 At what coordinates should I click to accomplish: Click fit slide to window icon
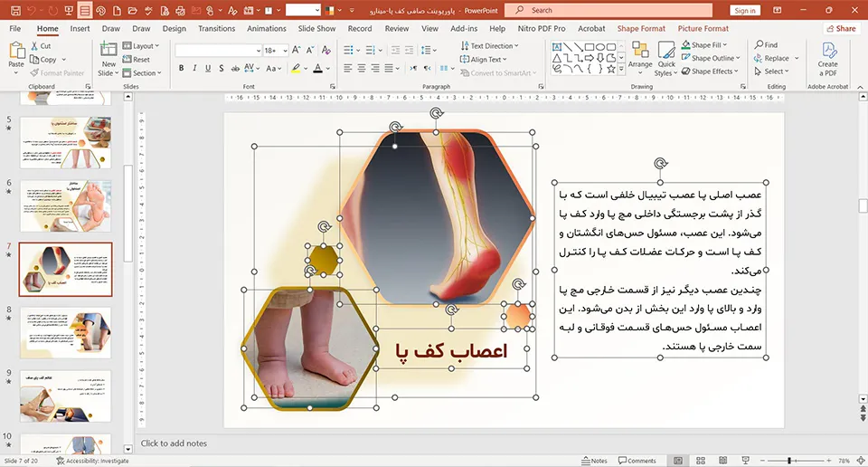tap(861, 461)
